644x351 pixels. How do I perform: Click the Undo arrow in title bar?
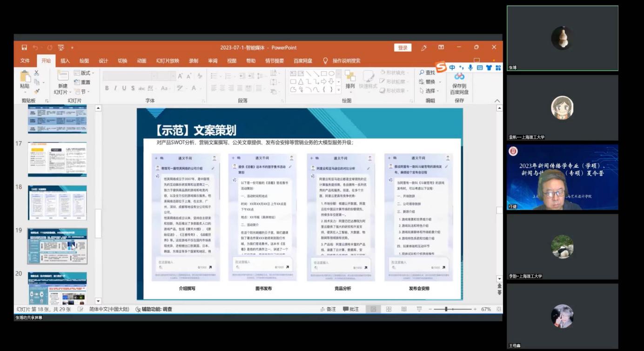click(x=35, y=47)
